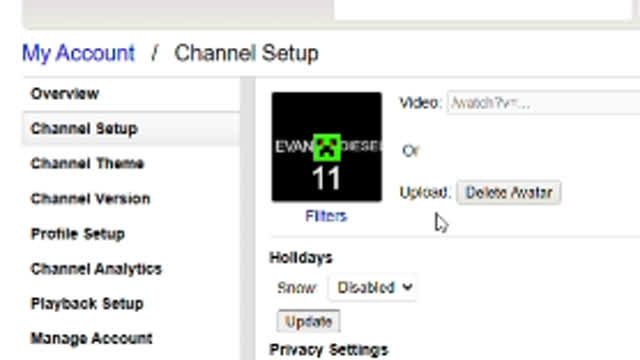This screenshot has width=640, height=360.
Task: Select Overview in the sidebar
Action: 65,94
